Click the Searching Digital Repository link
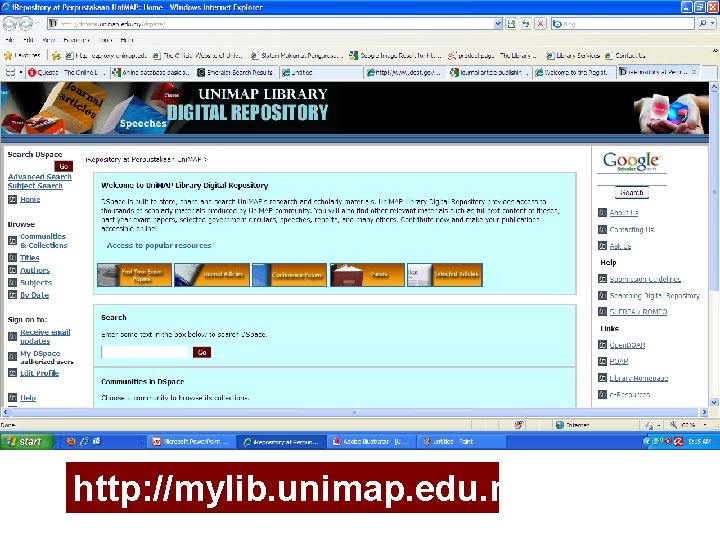The height and width of the screenshot is (540, 720). click(x=654, y=296)
